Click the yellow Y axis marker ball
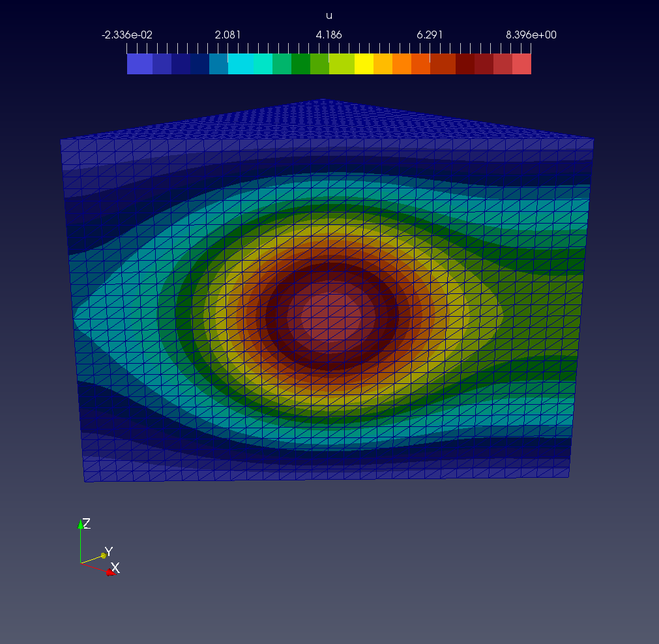The height and width of the screenshot is (644, 659). tap(103, 556)
